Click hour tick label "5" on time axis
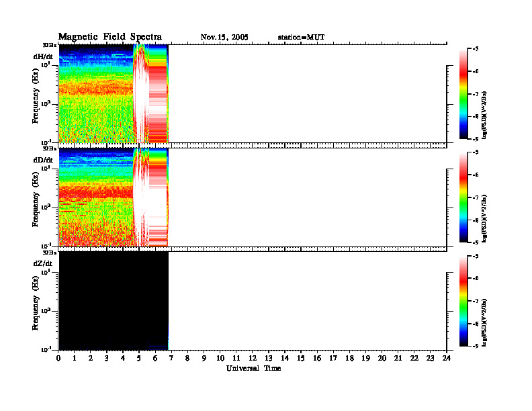Viewport: 532px width, 411px height. (139, 358)
